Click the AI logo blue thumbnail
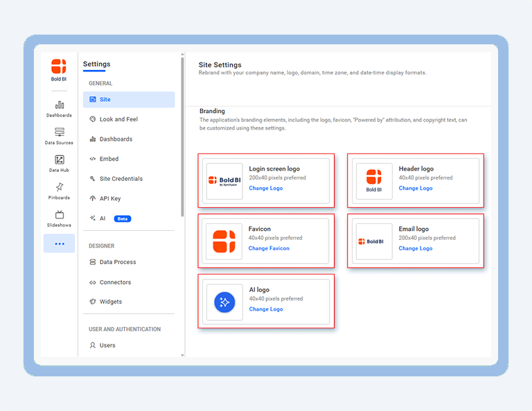Screen dimensions: 532x411 224,302
